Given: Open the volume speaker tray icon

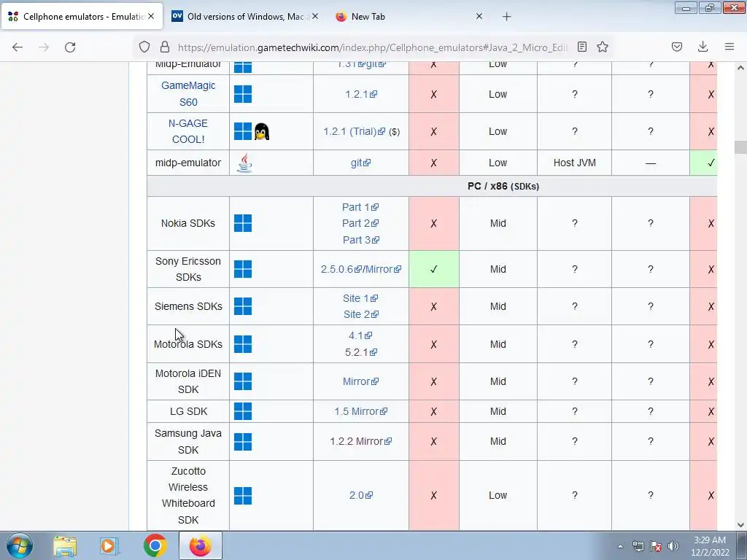Looking at the screenshot, I should (x=673, y=546).
